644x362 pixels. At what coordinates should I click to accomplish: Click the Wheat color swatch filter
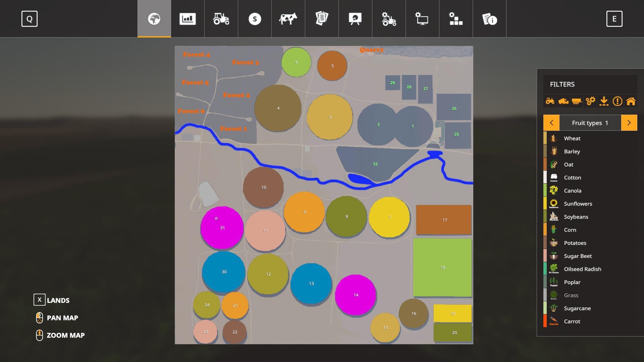point(545,138)
